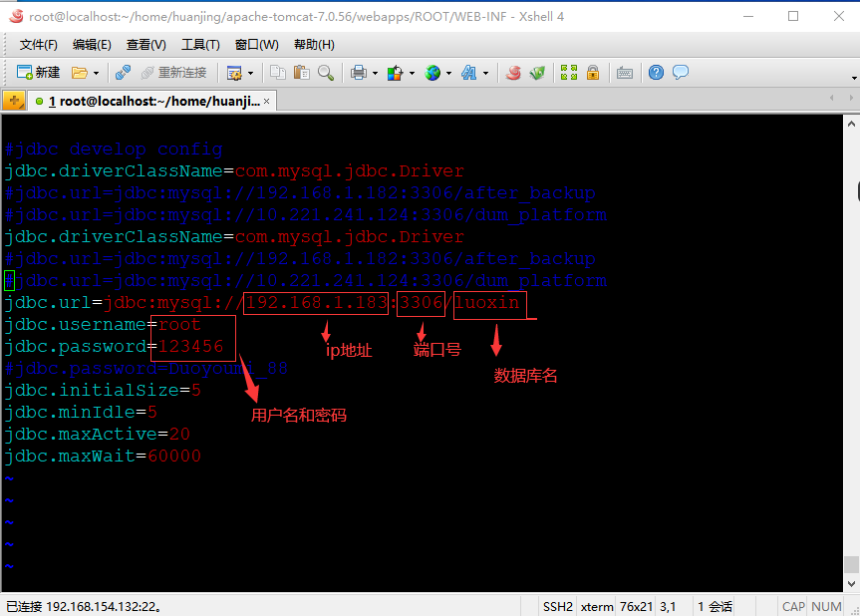This screenshot has width=860, height=616.
Task: Open the 查看(V) menu
Action: [145, 45]
